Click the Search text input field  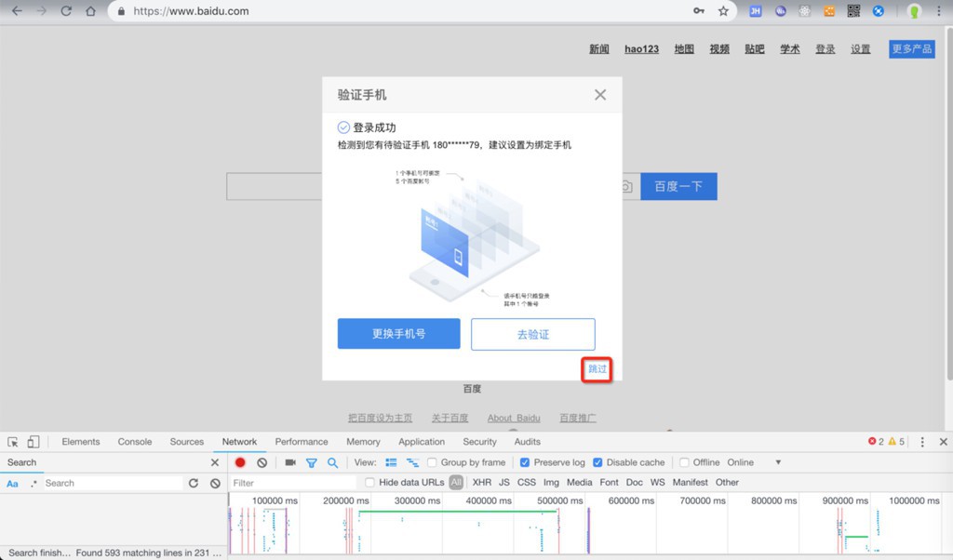pos(113,483)
